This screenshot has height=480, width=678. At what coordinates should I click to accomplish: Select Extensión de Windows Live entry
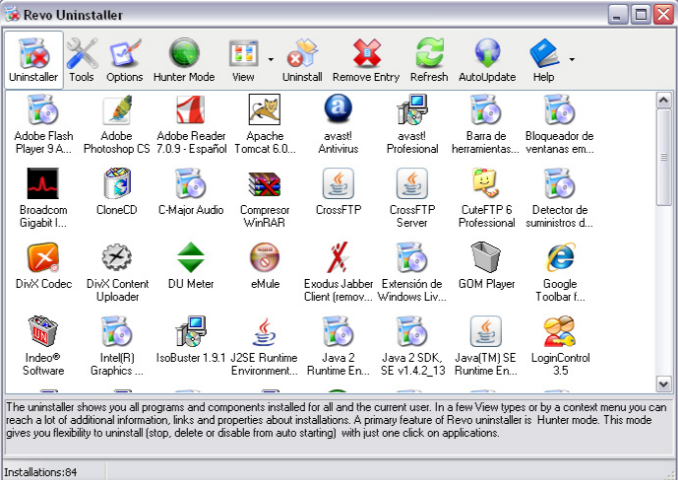pyautogui.click(x=412, y=272)
